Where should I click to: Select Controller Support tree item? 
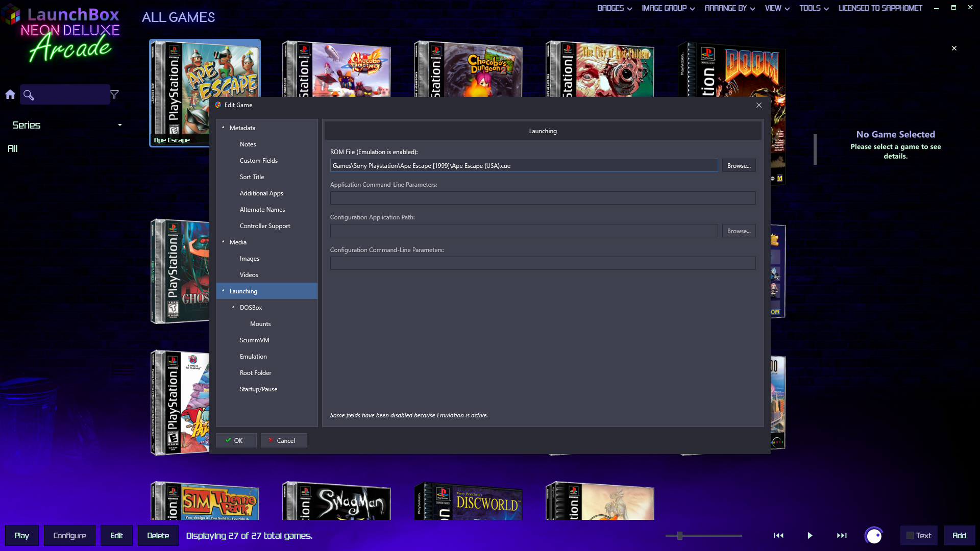(x=265, y=226)
